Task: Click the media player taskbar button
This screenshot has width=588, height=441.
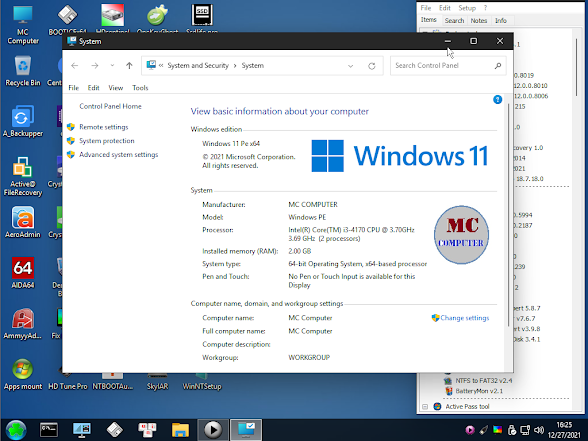Action: (213, 430)
